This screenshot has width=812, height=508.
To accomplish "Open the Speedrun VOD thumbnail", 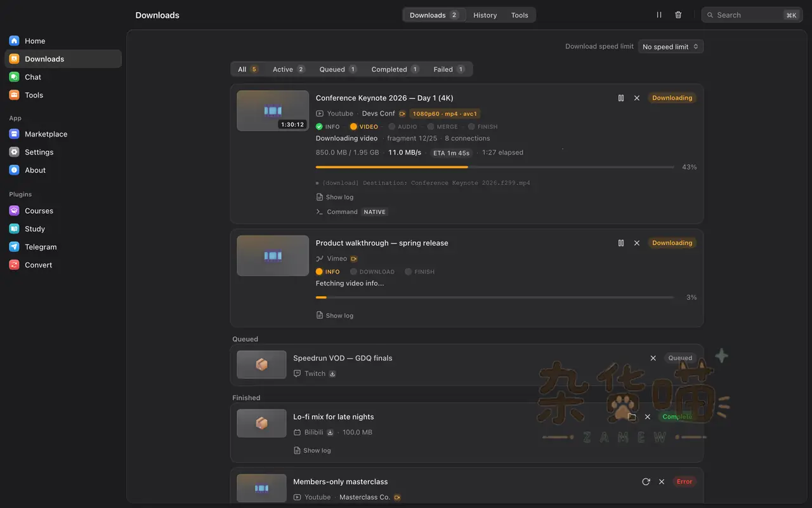I will click(261, 364).
